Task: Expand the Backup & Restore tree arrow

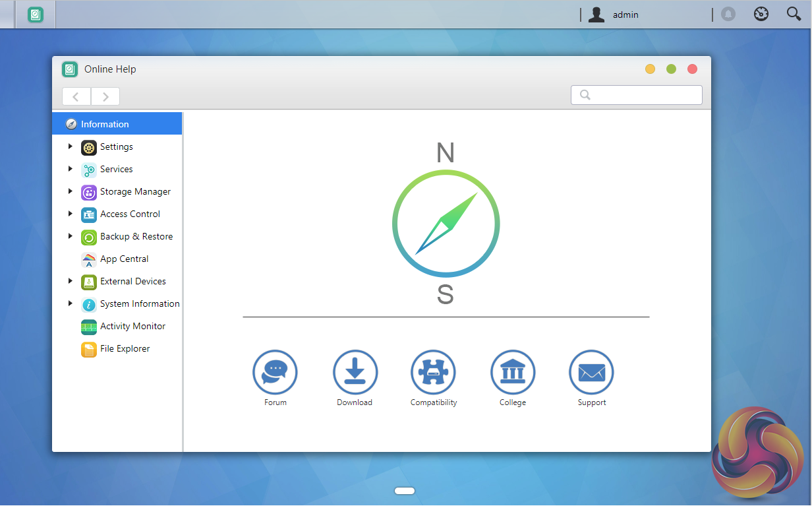Action: (71, 236)
